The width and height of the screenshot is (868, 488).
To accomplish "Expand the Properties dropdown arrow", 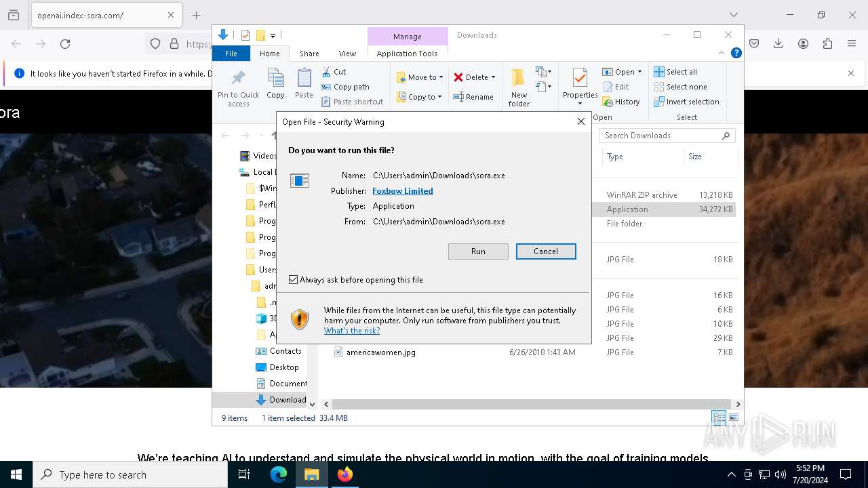I will 580,104.
